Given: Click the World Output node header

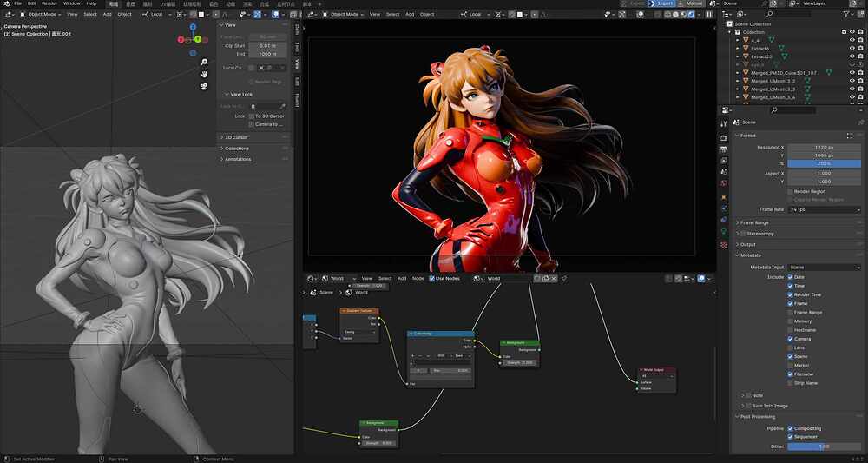Looking at the screenshot, I should (x=656, y=369).
